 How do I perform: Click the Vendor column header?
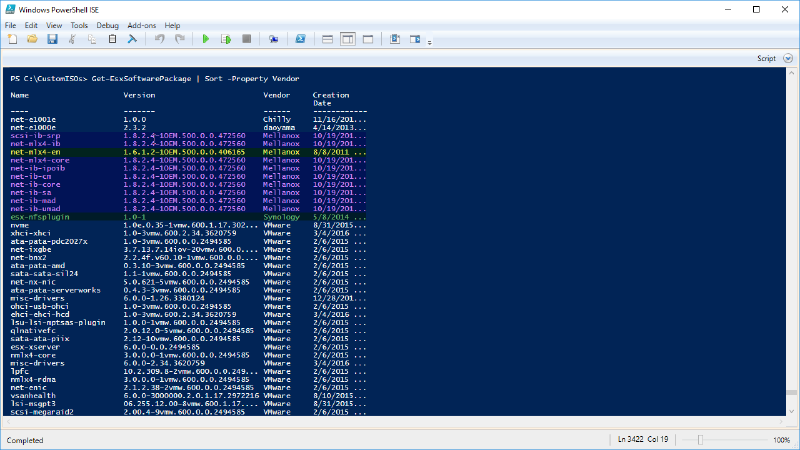click(x=277, y=95)
